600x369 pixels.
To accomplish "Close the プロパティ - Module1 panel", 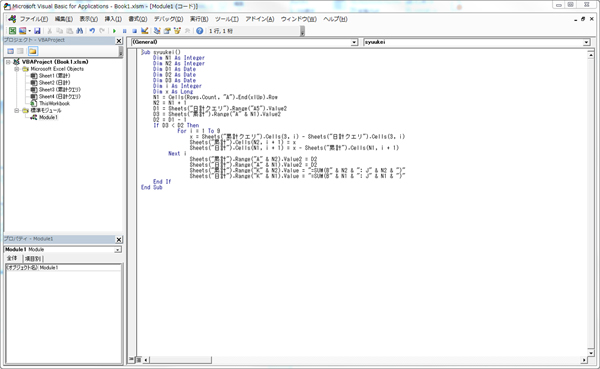I will 119,240.
